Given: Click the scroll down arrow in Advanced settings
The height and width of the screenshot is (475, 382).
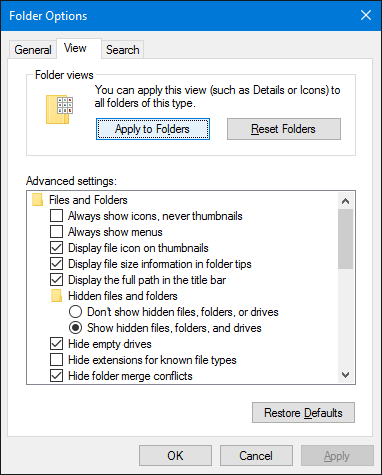Looking at the screenshot, I should pos(346,375).
